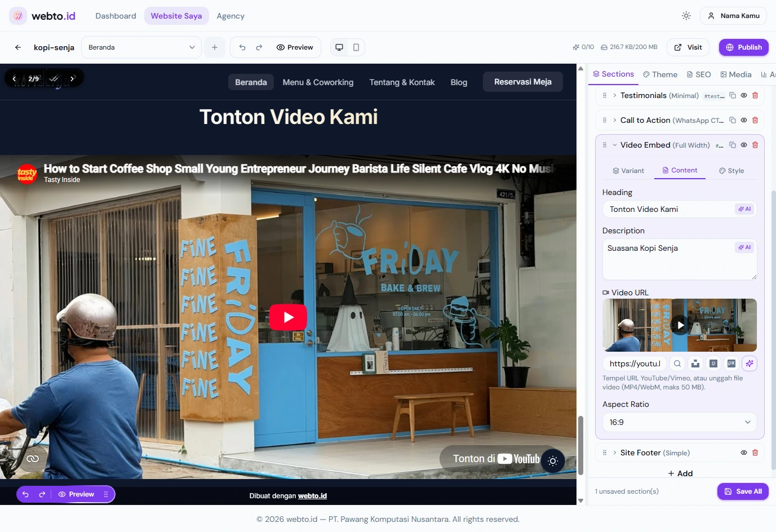Toggle canvas brightness sun button

pos(553,461)
